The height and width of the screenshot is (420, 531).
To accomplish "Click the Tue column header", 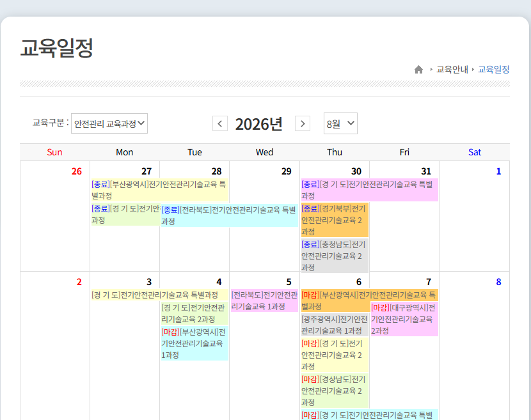I will [x=194, y=152].
